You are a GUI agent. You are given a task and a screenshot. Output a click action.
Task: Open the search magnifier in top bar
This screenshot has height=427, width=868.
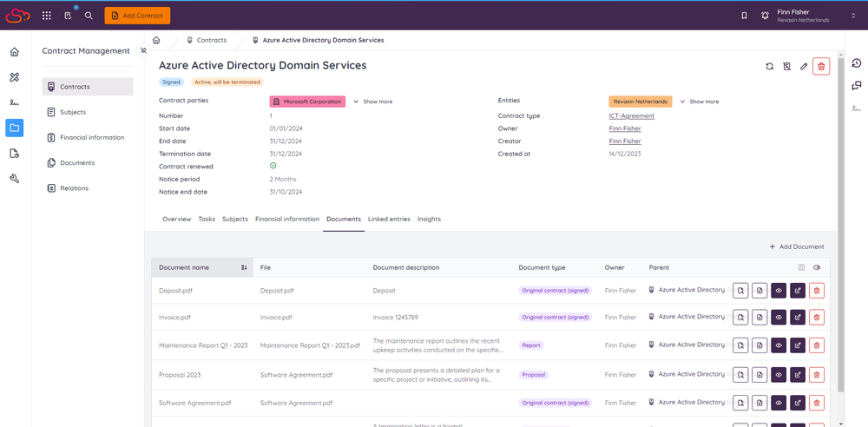[x=89, y=16]
